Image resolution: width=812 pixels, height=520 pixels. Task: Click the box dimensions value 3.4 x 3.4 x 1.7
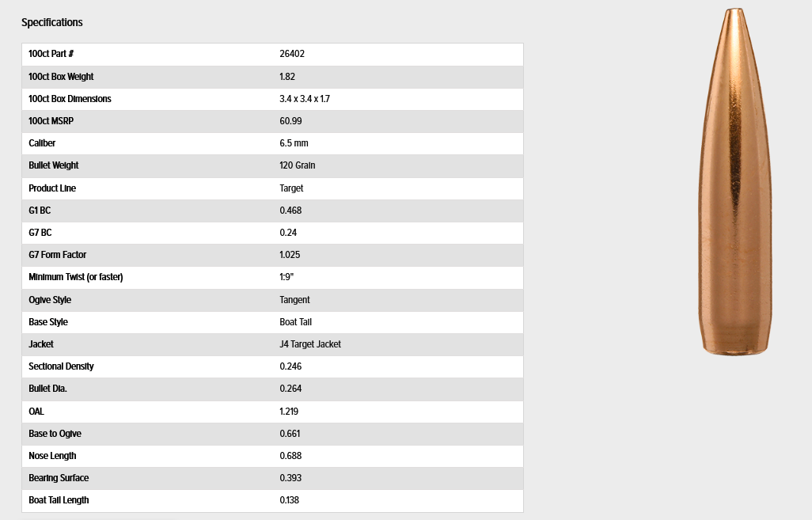point(305,99)
